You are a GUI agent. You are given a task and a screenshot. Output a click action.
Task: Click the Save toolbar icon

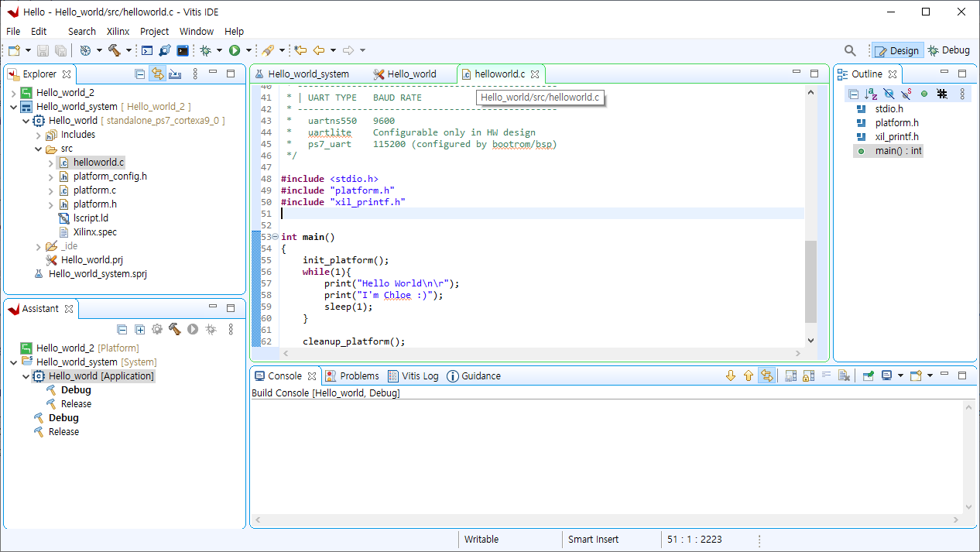(x=43, y=50)
